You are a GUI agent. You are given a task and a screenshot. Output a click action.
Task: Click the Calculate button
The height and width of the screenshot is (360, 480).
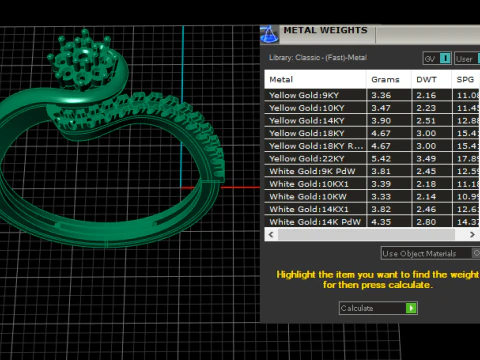coord(378,308)
